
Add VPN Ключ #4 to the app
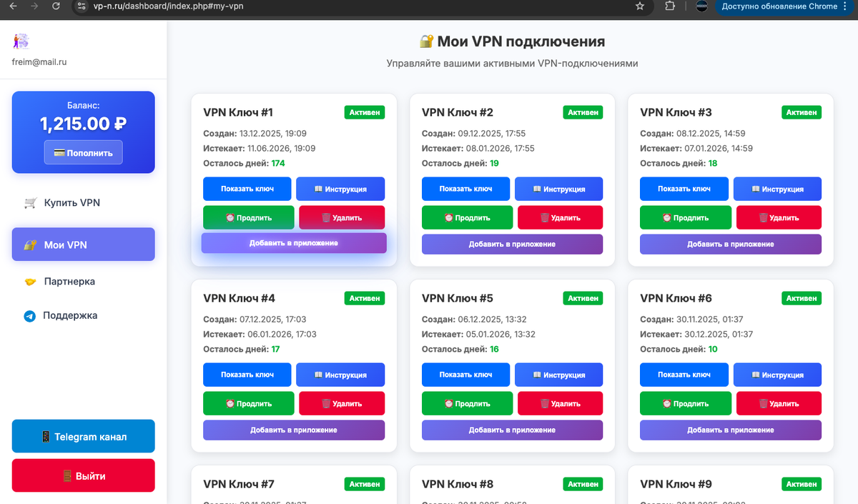click(294, 430)
